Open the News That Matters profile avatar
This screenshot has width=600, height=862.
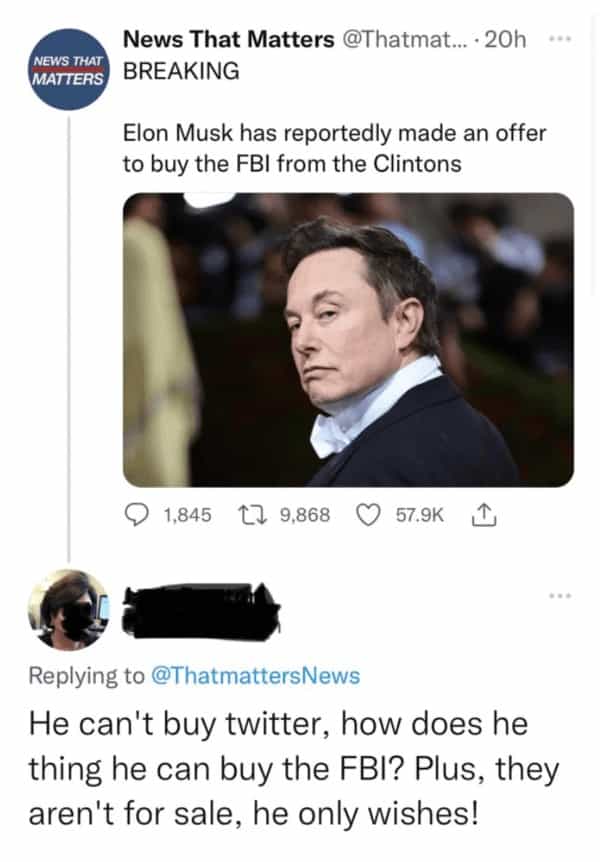pos(67,69)
